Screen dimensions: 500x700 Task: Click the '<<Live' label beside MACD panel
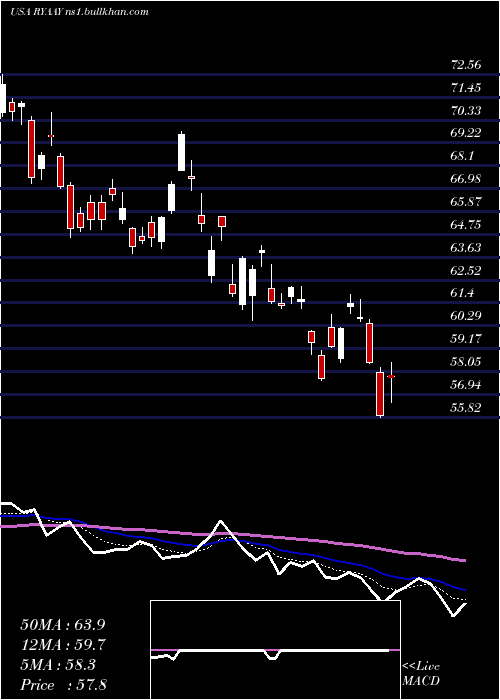[x=421, y=667]
